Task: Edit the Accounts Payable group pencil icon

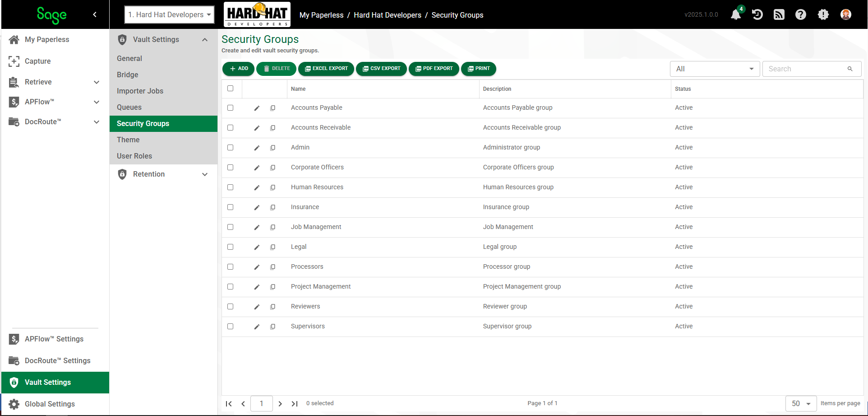Action: (257, 108)
